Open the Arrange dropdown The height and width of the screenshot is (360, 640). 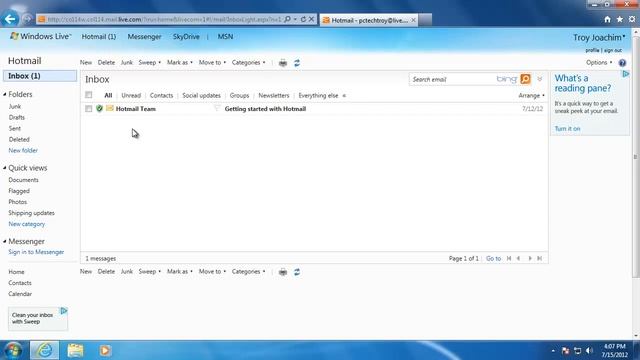tap(531, 95)
